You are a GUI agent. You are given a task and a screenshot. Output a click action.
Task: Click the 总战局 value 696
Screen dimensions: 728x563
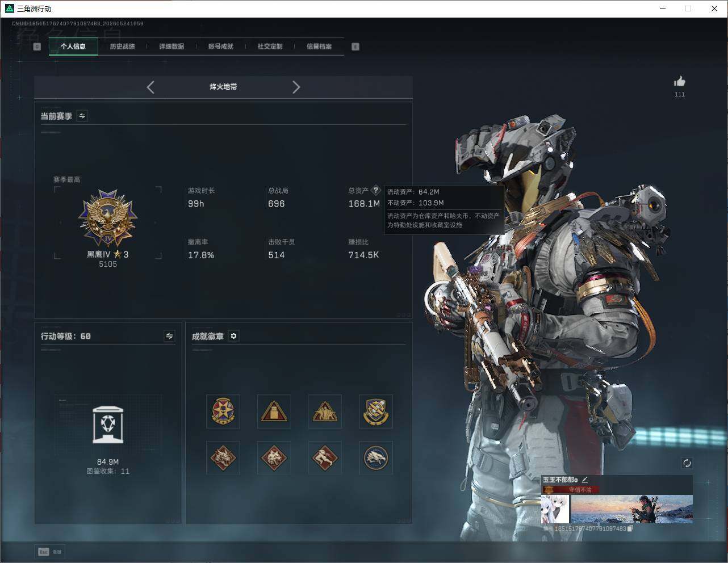click(x=277, y=204)
